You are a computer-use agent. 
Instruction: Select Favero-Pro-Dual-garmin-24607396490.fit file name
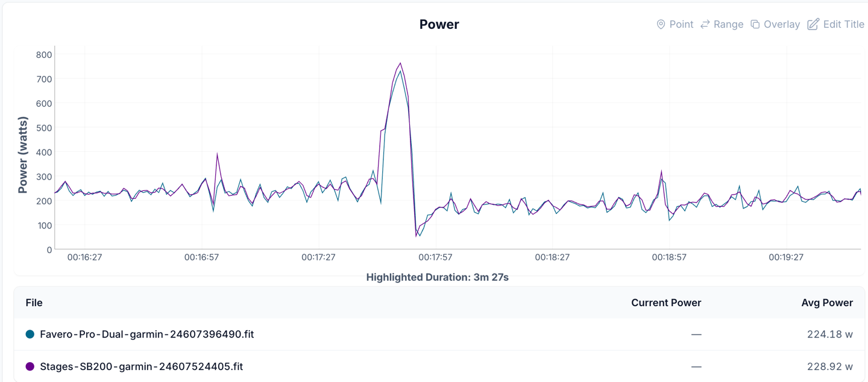pyautogui.click(x=147, y=334)
